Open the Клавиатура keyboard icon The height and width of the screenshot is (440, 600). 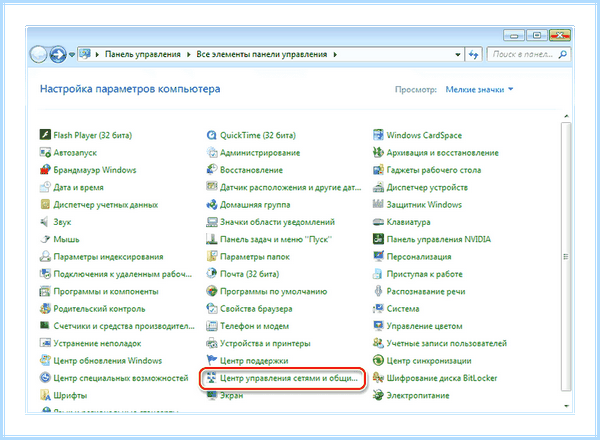pyautogui.click(x=378, y=222)
